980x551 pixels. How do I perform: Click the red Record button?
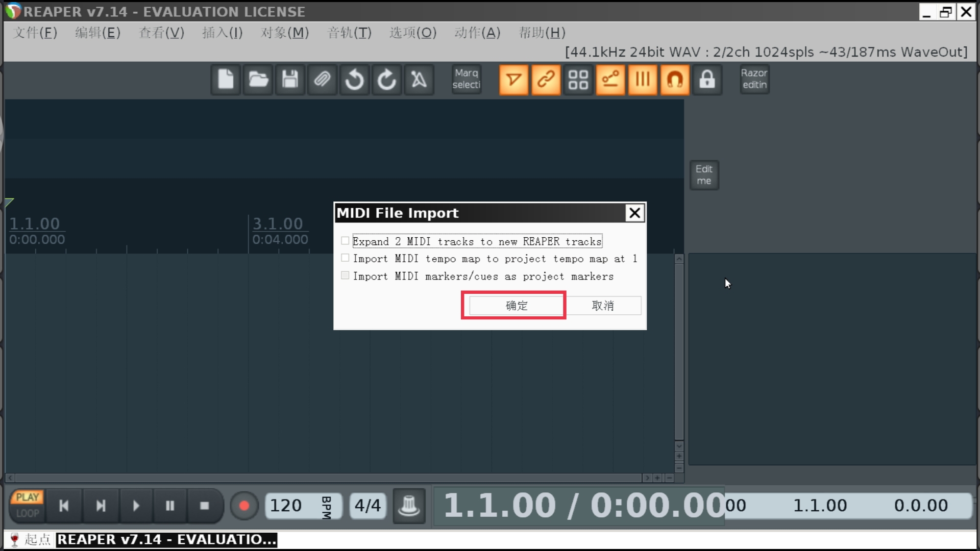(244, 506)
